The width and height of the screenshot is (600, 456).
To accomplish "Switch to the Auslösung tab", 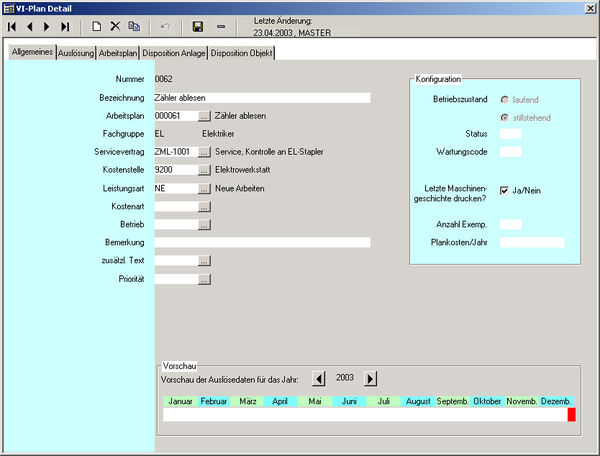I will pyautogui.click(x=76, y=52).
